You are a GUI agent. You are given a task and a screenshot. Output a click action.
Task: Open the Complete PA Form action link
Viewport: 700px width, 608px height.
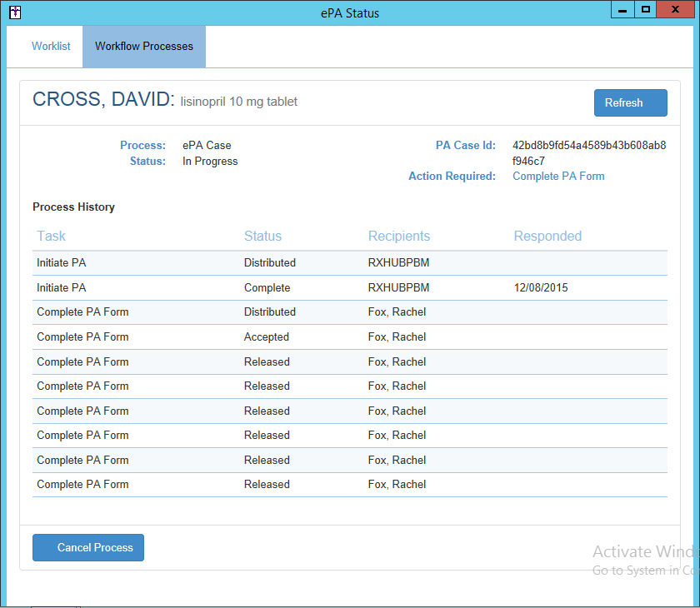pyautogui.click(x=558, y=177)
